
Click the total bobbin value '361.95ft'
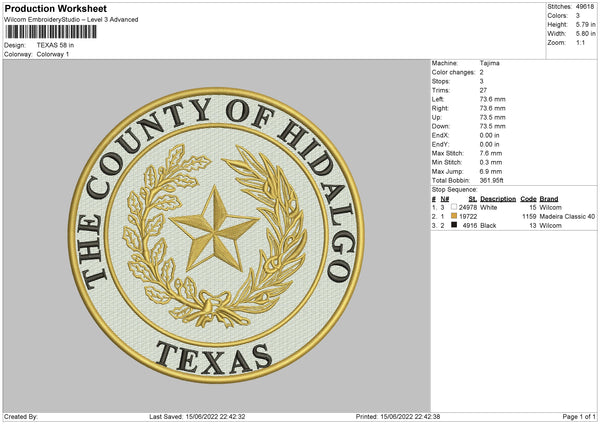[491, 180]
